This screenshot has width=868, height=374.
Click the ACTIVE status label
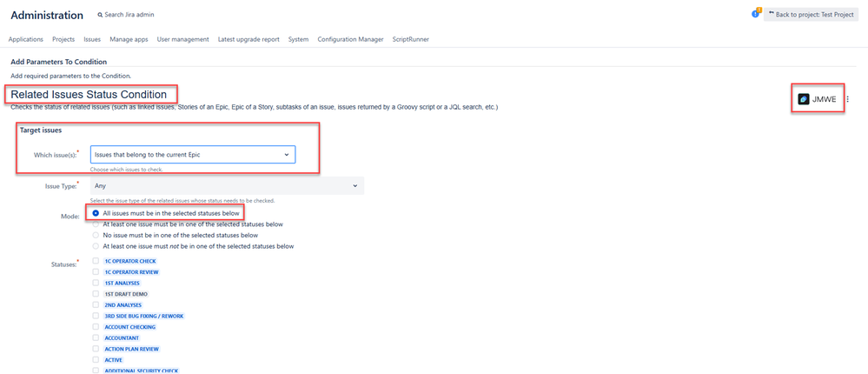(114, 360)
